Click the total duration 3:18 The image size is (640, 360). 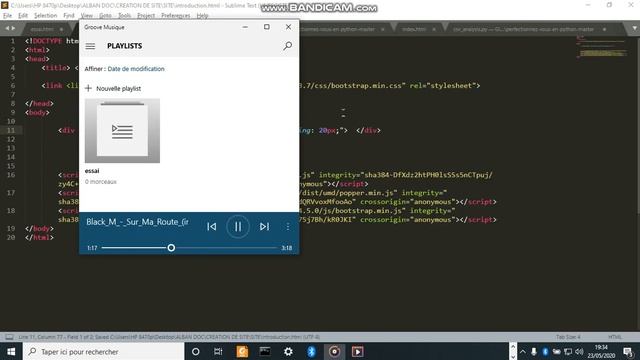tap(287, 248)
